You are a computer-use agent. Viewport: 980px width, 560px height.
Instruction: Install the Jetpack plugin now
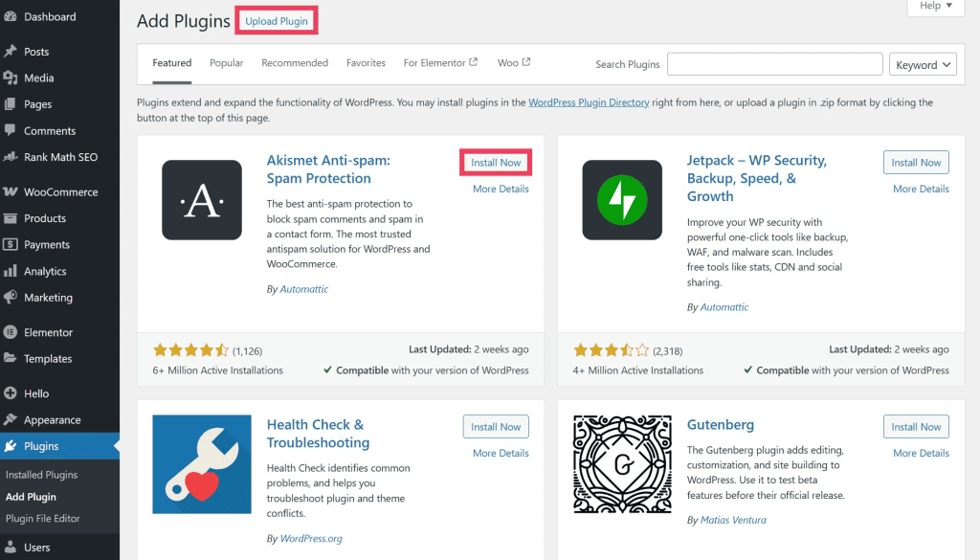coord(916,163)
